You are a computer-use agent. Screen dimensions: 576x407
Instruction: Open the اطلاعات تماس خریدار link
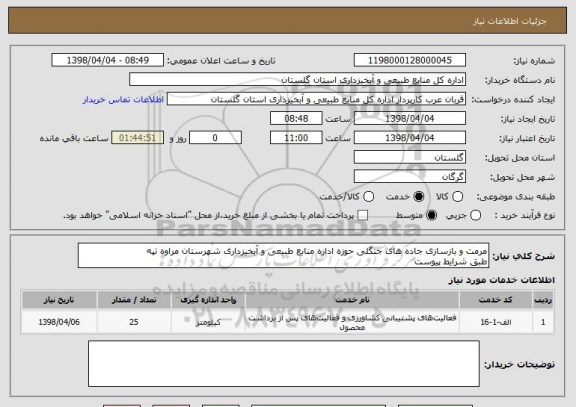click(x=123, y=100)
